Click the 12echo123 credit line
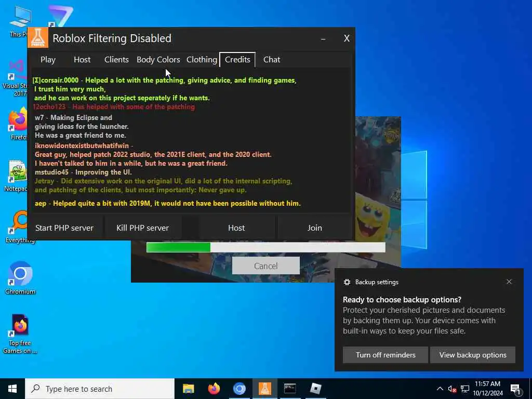This screenshot has height=399, width=532. (114, 107)
